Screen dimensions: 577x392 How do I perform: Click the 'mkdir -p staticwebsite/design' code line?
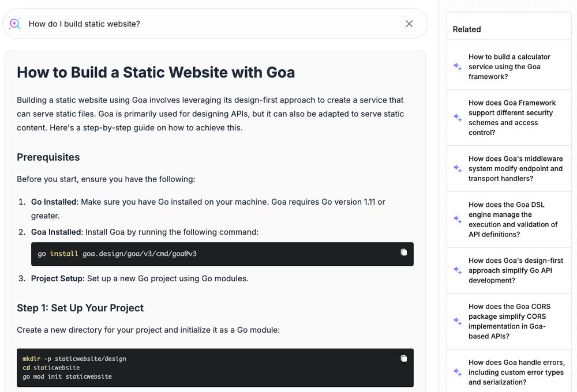pyautogui.click(x=74, y=359)
